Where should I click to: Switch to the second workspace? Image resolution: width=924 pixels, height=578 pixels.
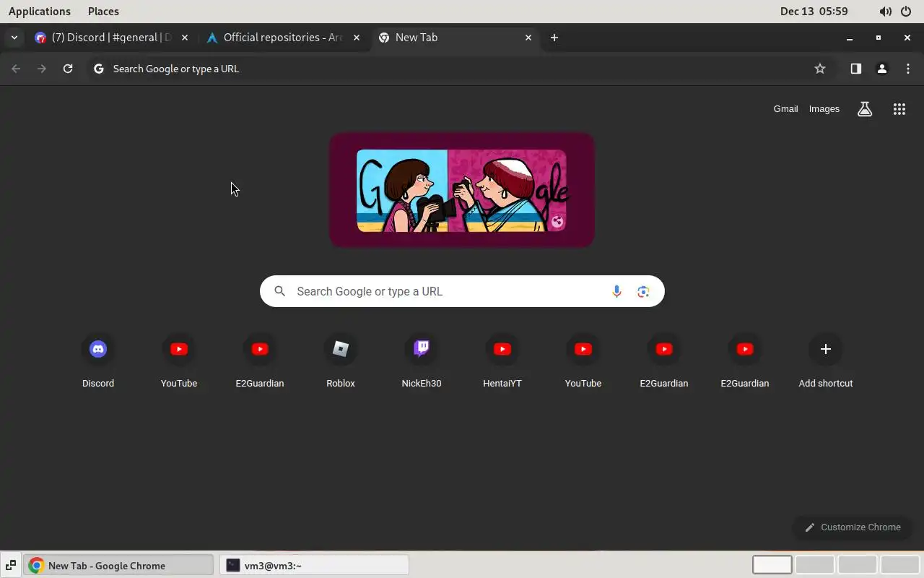pyautogui.click(x=815, y=564)
